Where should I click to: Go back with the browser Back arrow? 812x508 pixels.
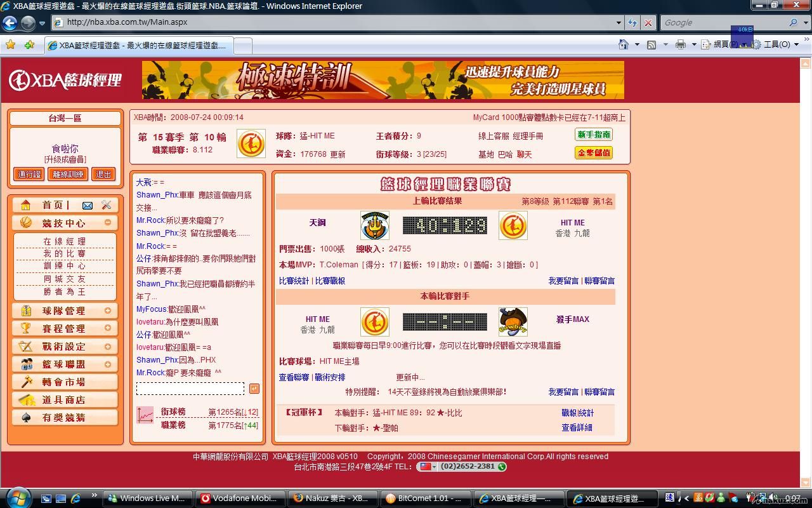[x=10, y=23]
